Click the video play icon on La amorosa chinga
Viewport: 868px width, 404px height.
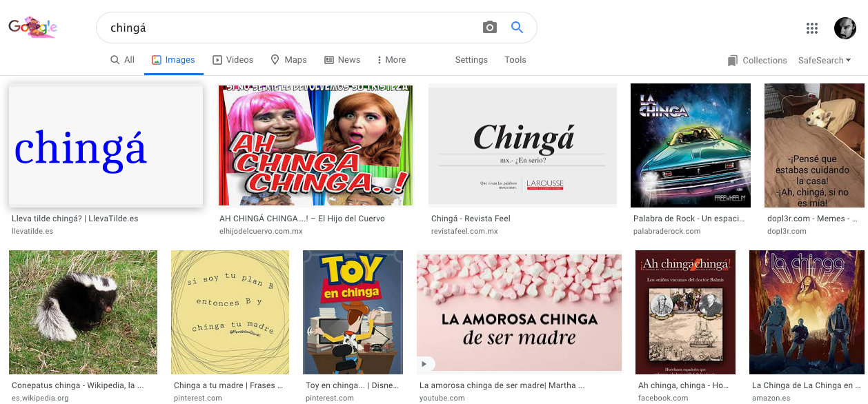(x=426, y=364)
